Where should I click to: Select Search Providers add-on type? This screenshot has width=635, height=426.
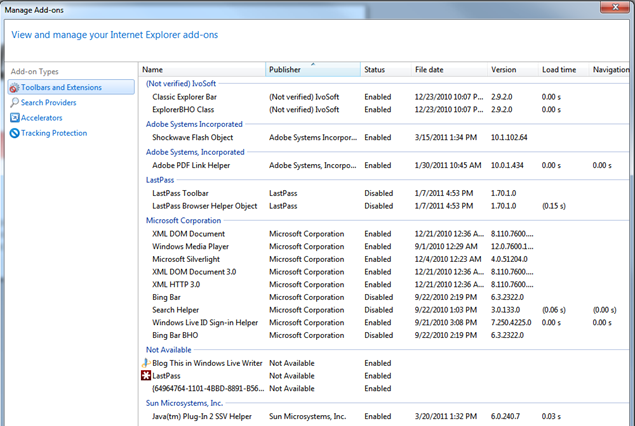[x=49, y=103]
